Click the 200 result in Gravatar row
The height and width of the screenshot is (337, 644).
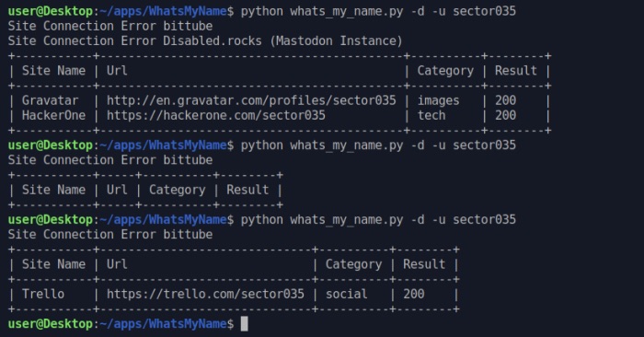coord(505,100)
